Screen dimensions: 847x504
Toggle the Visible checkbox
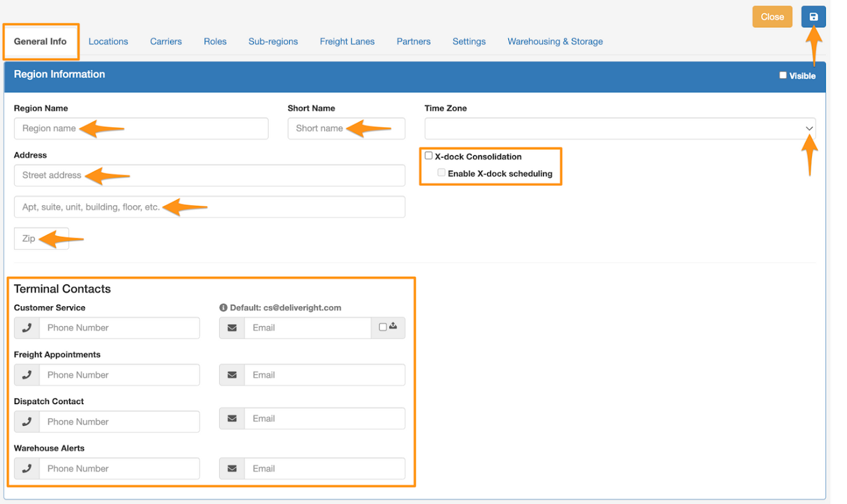pyautogui.click(x=783, y=75)
